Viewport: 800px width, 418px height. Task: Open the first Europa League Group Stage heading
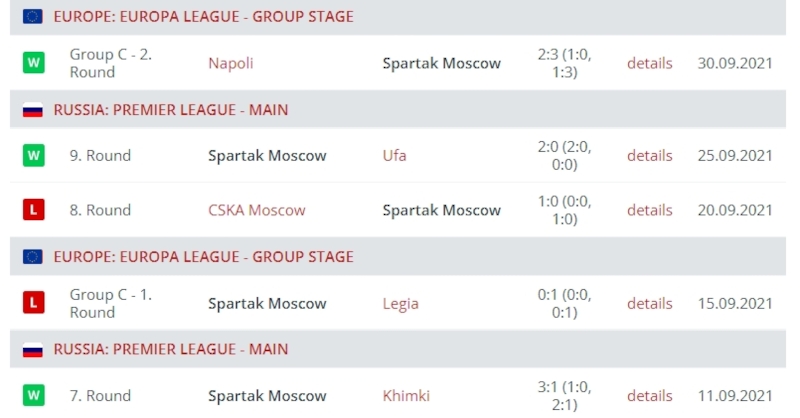click(203, 17)
